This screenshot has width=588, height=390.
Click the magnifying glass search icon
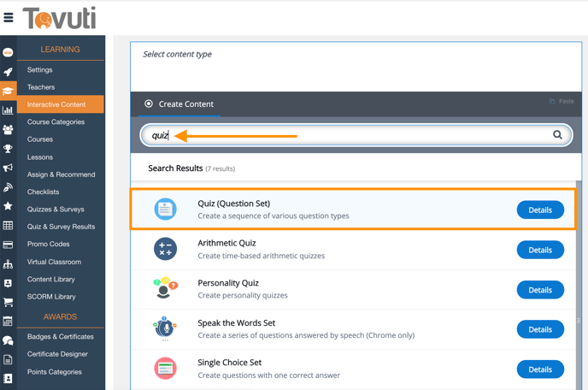557,135
